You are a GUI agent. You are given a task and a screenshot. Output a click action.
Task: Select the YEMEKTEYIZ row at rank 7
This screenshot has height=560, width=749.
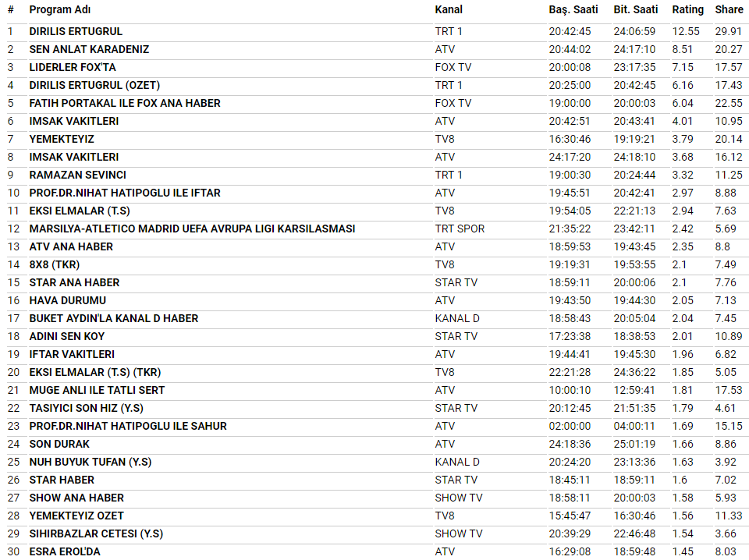[62, 139]
